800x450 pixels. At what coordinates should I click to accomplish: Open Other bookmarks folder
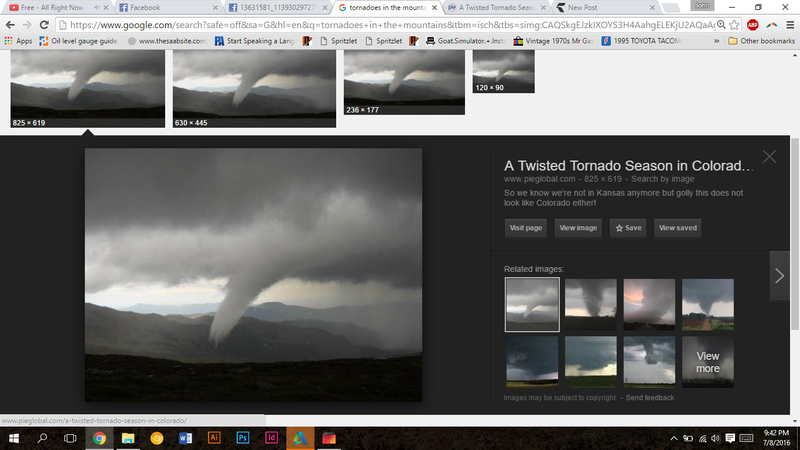coord(761,41)
